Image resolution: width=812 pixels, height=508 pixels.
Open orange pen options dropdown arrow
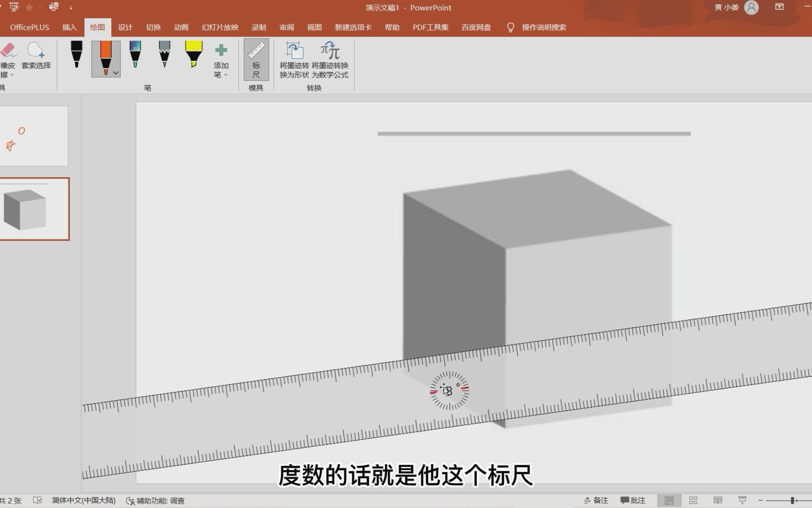tap(116, 73)
